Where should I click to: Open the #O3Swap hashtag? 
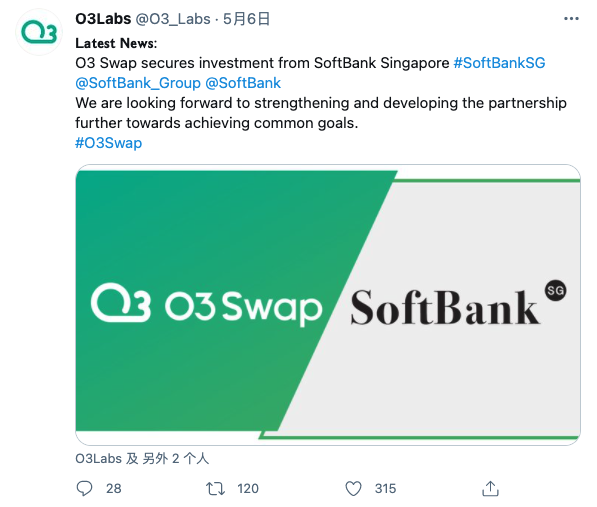[109, 143]
